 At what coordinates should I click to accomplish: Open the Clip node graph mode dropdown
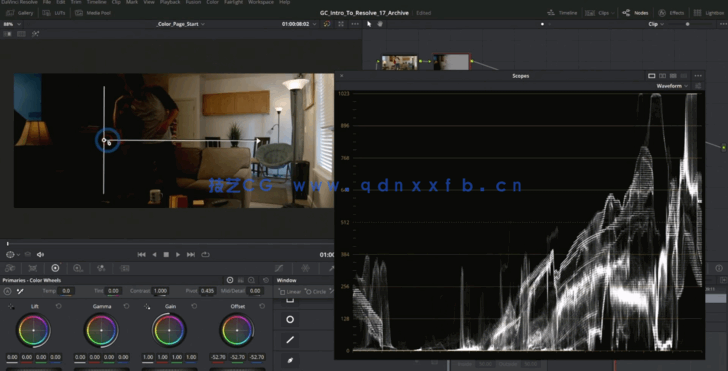click(656, 24)
